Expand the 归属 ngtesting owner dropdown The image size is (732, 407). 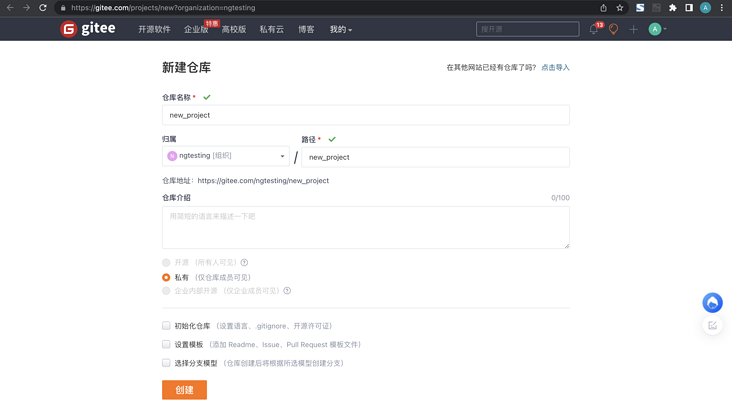click(x=226, y=156)
